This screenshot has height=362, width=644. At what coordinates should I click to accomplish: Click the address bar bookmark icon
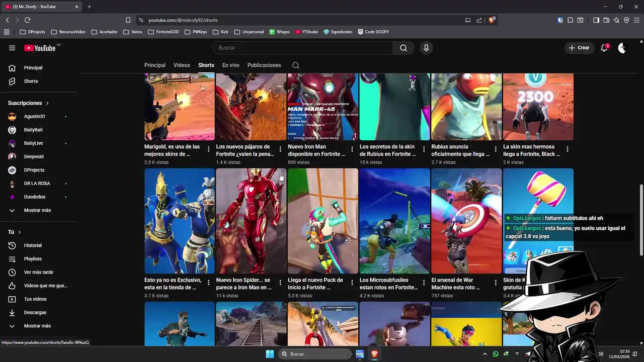(x=128, y=20)
